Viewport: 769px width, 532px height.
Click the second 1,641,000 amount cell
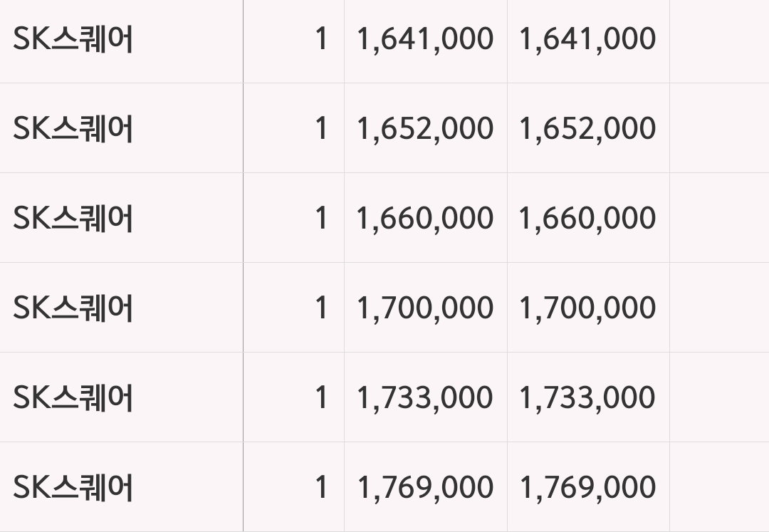(x=587, y=39)
